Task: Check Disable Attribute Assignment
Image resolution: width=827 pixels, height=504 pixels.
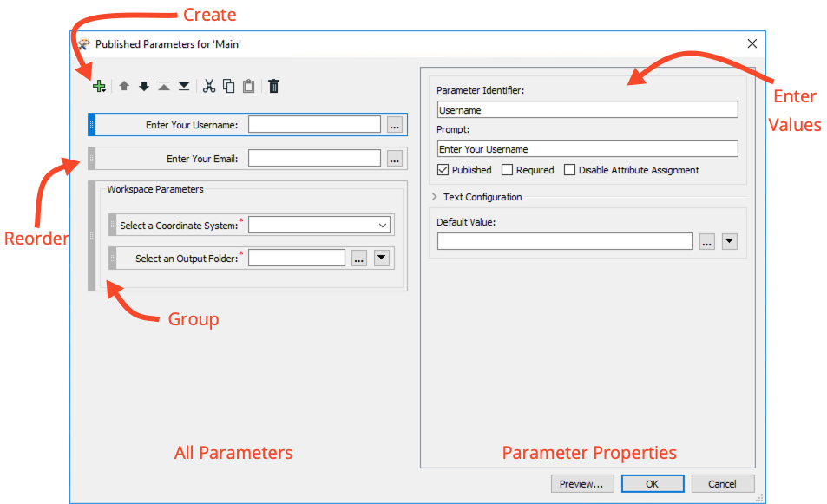Action: coord(570,169)
